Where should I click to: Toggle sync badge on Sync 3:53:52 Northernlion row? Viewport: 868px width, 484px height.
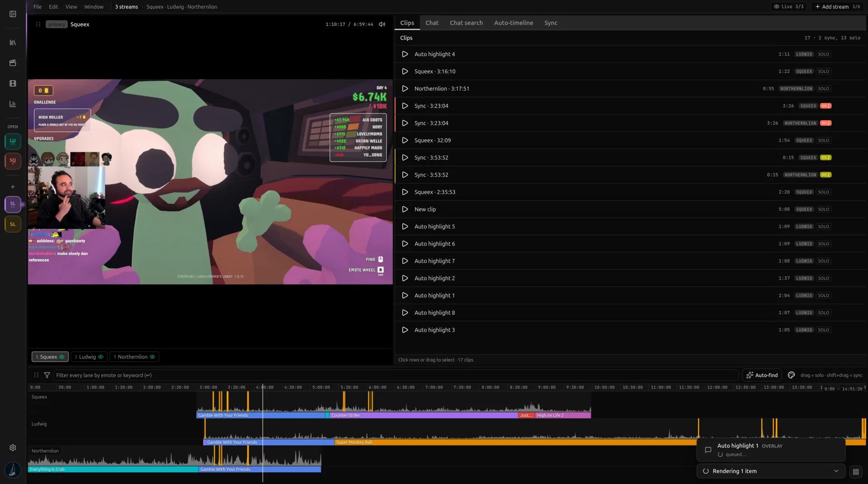(826, 175)
